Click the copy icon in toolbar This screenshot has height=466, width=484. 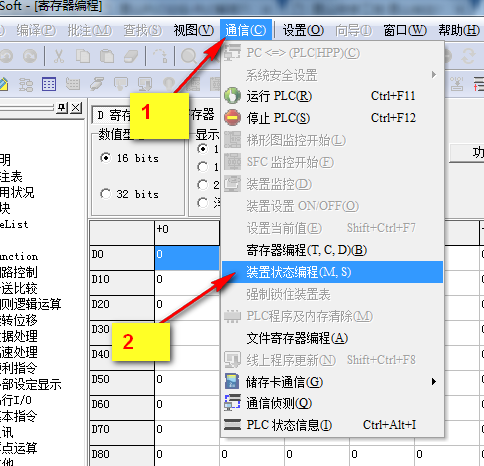(83, 56)
